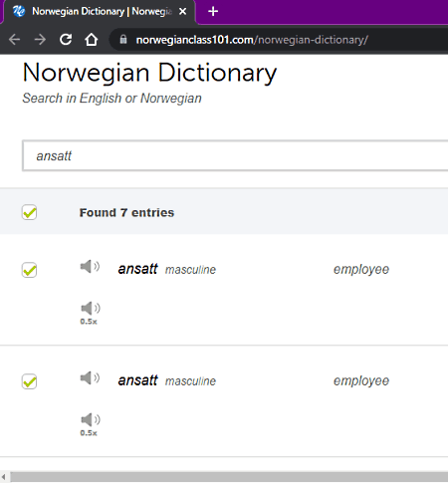This screenshot has width=448, height=483.
Task: Click the horizontal scrollbar at the bottom
Action: point(229,477)
